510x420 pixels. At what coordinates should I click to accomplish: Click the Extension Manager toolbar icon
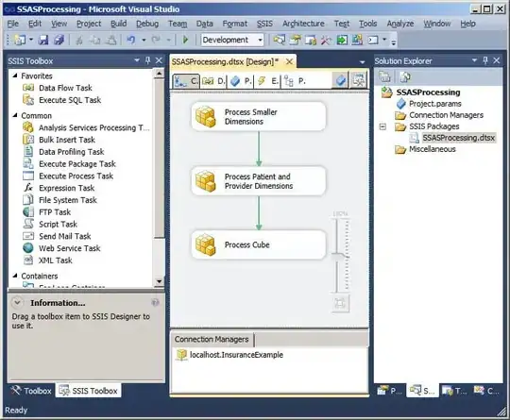tap(357, 40)
